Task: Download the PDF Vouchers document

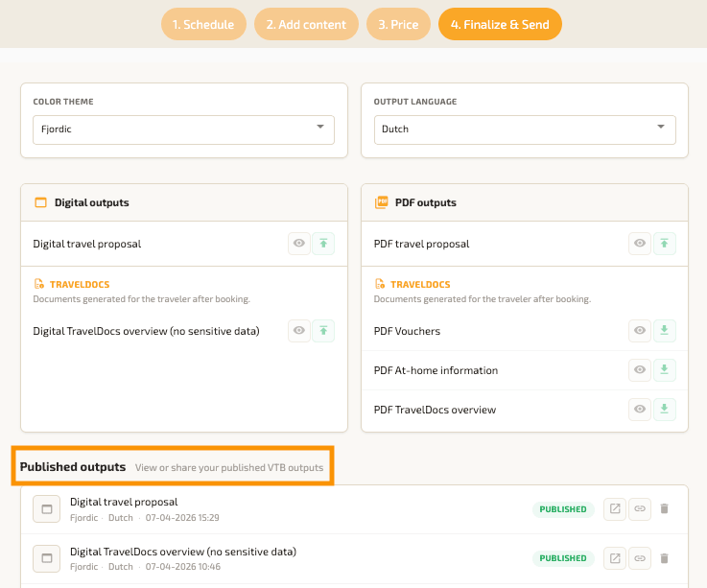Action: [664, 331]
